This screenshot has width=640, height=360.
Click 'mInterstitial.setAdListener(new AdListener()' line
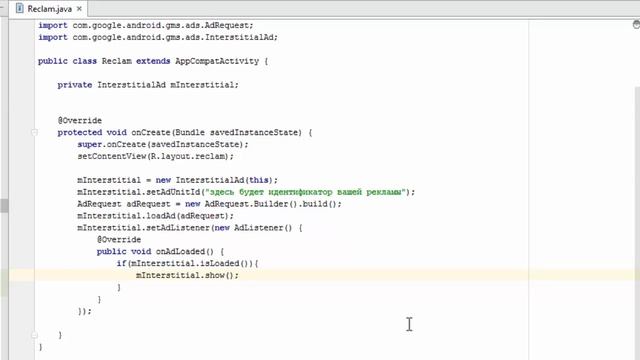(190, 228)
